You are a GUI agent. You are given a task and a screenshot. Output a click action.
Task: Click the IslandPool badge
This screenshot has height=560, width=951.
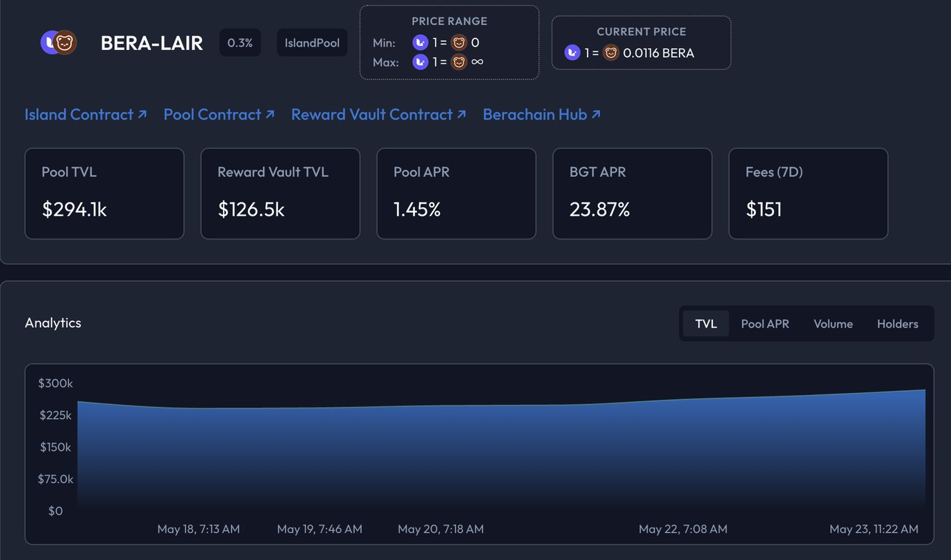point(312,42)
